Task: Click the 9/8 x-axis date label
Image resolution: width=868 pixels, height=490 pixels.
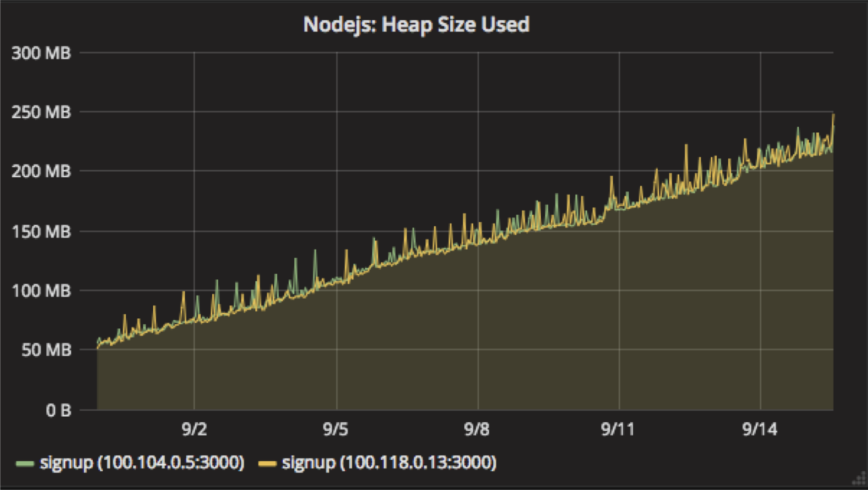Action: (477, 430)
